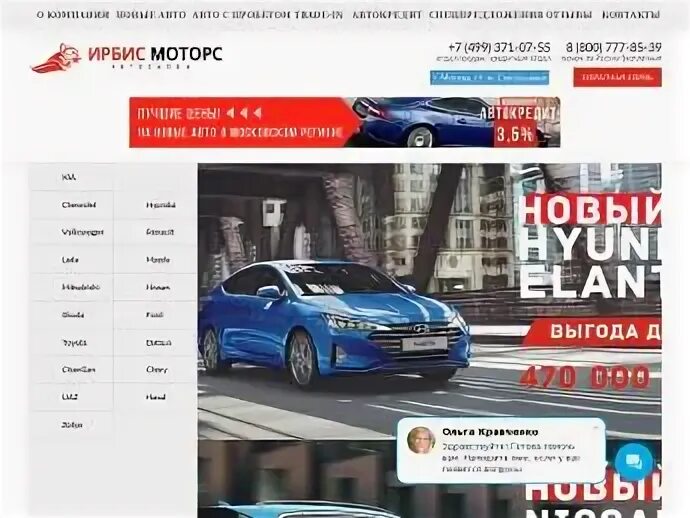Open the Спецпредложения menu item
This screenshot has height=518, width=690.
coord(486,15)
